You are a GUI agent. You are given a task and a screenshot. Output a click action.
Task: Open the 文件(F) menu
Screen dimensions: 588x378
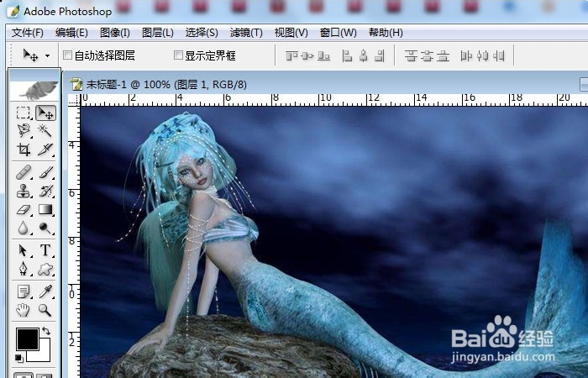[x=28, y=33]
